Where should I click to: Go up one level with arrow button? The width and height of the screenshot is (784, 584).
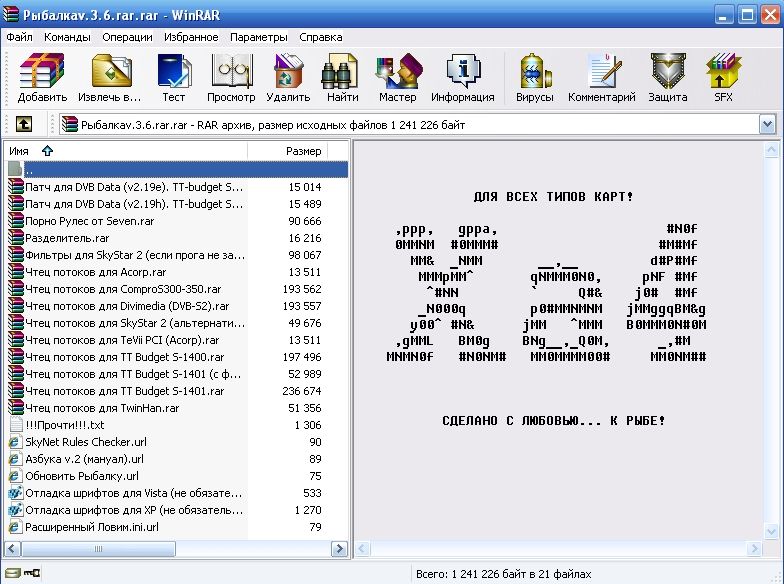coord(24,124)
